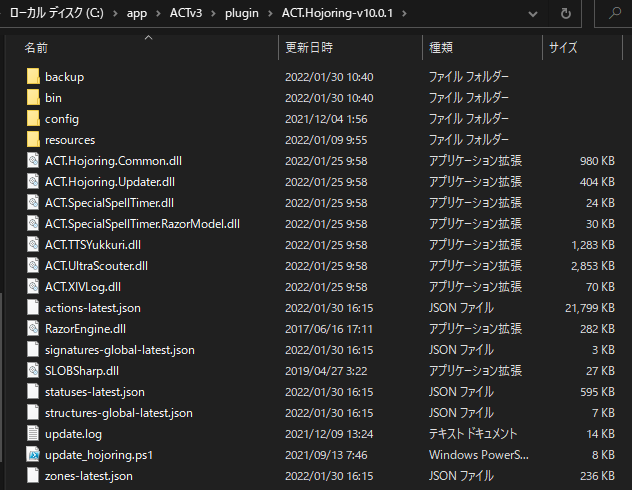Click the actions-latest.json file icon
The width and height of the screenshot is (632, 490).
click(x=33, y=307)
